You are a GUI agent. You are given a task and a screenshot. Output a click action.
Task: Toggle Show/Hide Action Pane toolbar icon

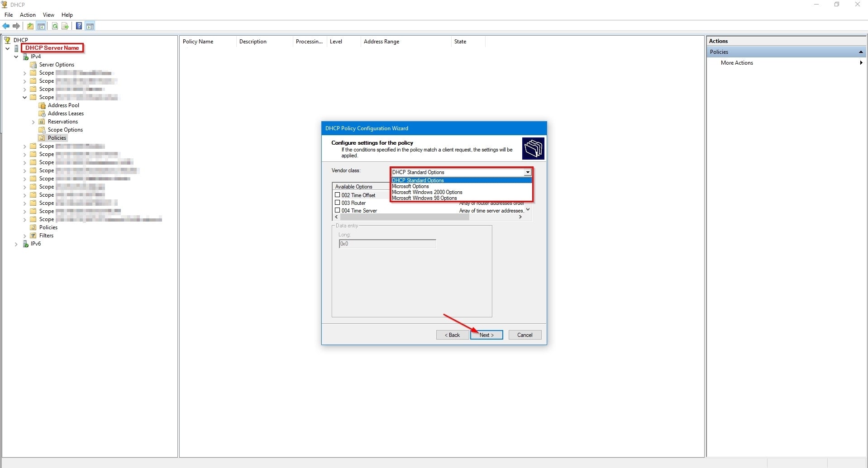tap(90, 26)
